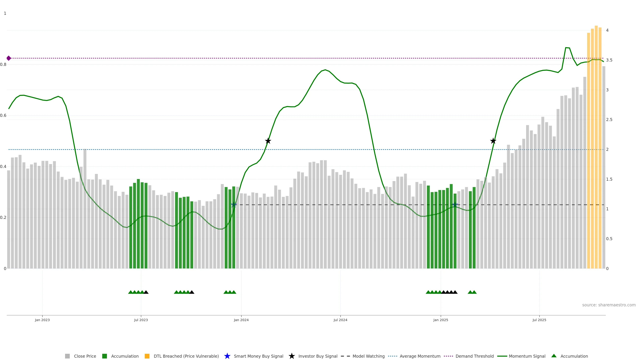This screenshot has width=644, height=362.
Task: Click the purple diamond Demand Threshold marker
Action: (x=9, y=58)
